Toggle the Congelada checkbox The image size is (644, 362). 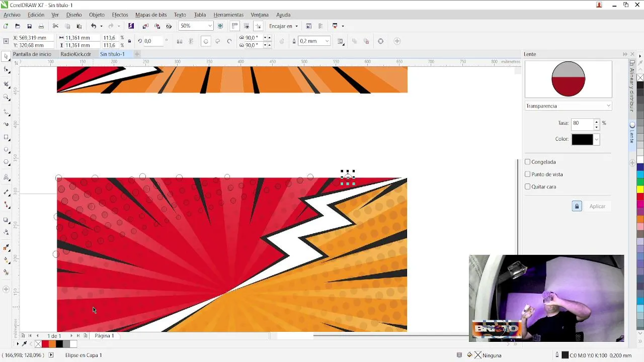528,162
